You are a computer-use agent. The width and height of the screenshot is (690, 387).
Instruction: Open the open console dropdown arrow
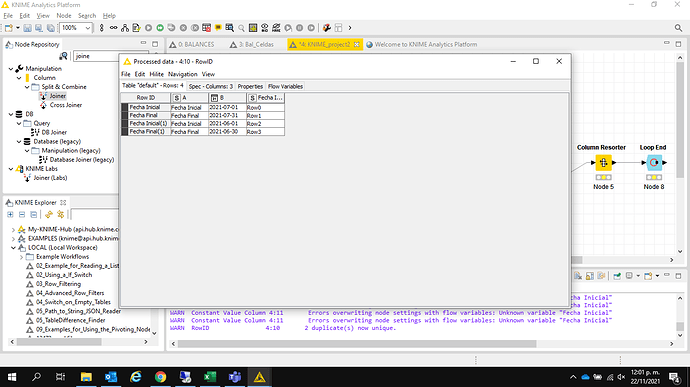pyautogui.click(x=657, y=276)
